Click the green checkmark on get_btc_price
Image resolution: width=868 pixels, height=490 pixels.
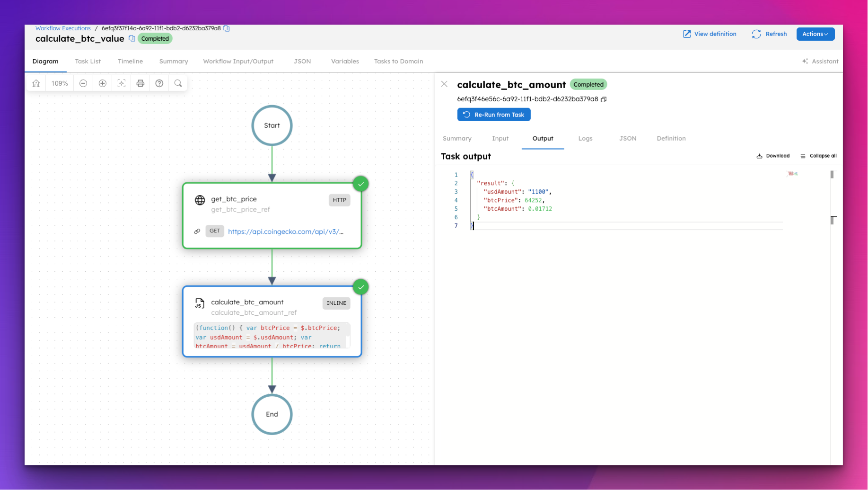click(361, 184)
